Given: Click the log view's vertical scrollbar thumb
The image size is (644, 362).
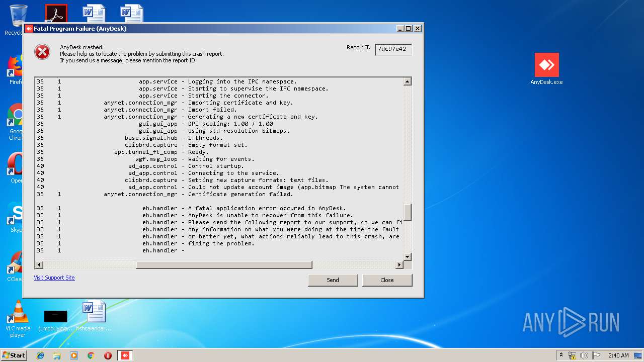Looking at the screenshot, I should [x=408, y=212].
